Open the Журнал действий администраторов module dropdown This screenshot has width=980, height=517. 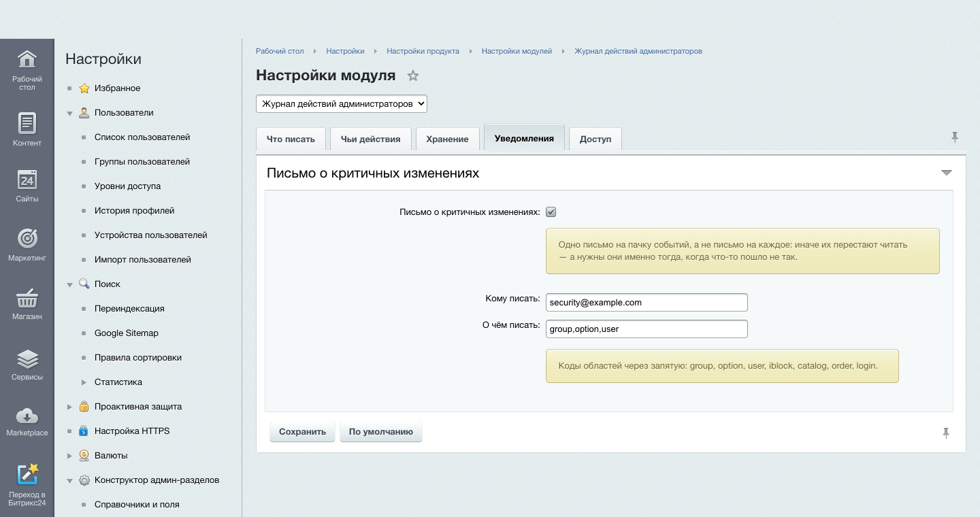342,104
